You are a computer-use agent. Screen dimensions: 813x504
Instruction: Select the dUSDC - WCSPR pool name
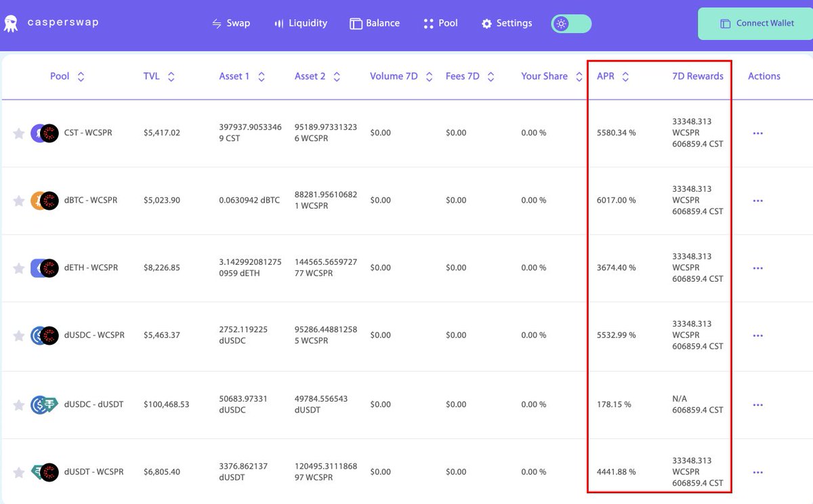pyautogui.click(x=94, y=335)
